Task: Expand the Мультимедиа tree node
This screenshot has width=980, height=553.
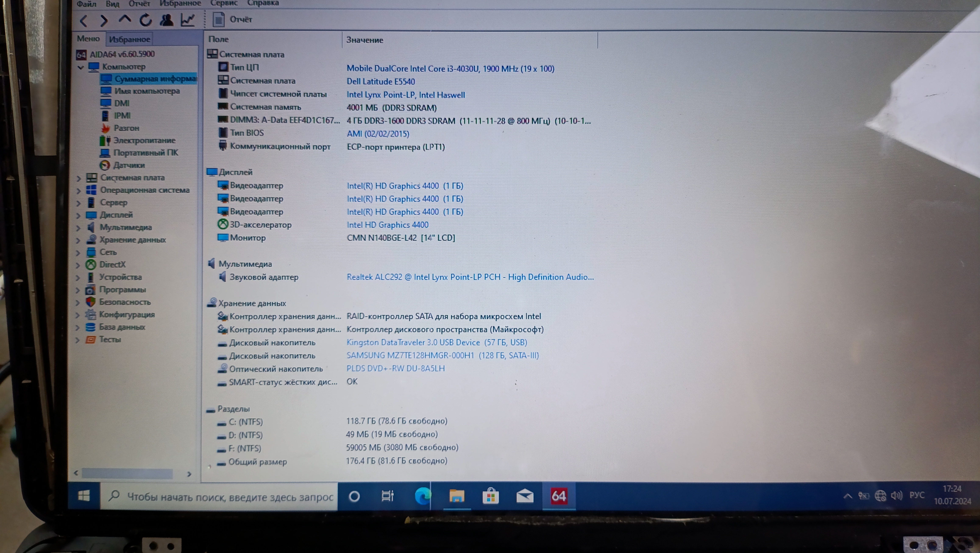Action: click(x=78, y=228)
